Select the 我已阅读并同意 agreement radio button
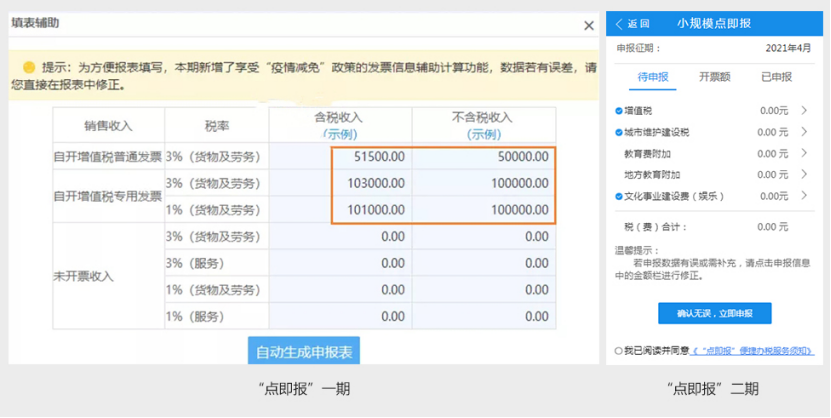Screen dimensions: 831x418 coord(618,351)
